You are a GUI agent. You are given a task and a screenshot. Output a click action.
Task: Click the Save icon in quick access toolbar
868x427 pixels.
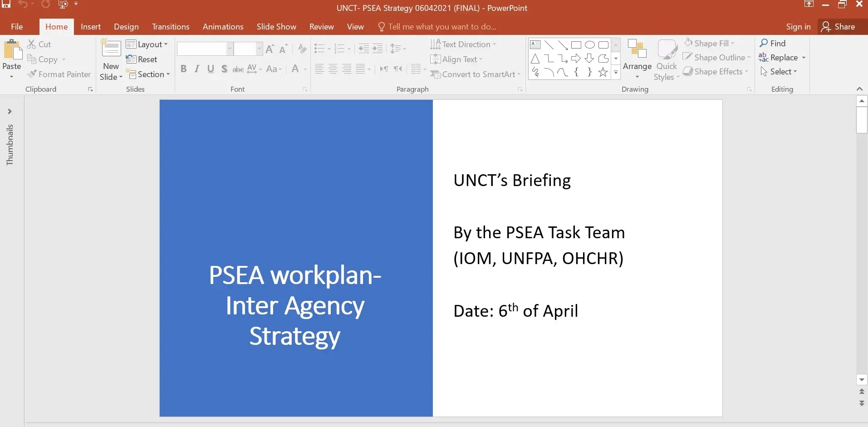pos(6,4)
